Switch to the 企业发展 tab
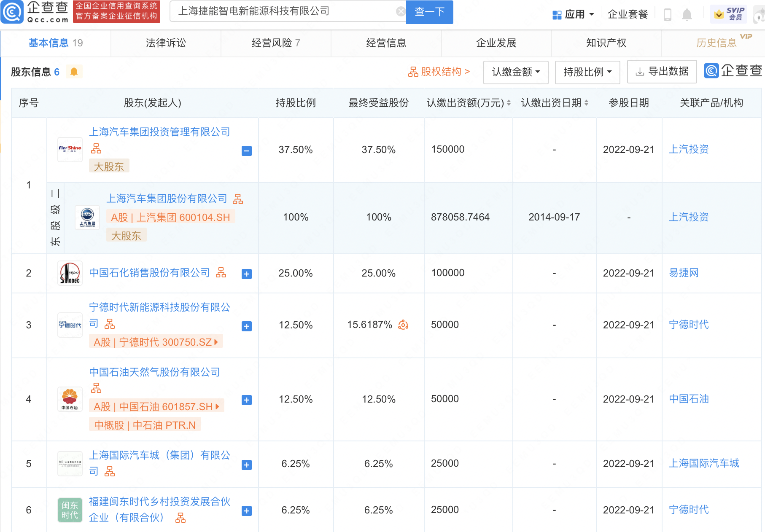 (x=496, y=43)
